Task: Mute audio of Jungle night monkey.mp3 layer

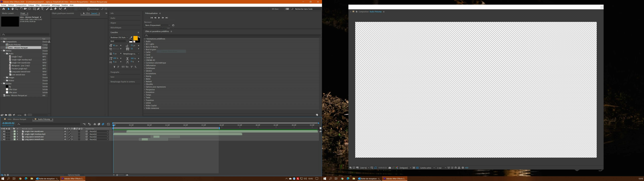Action: [x=4, y=134]
